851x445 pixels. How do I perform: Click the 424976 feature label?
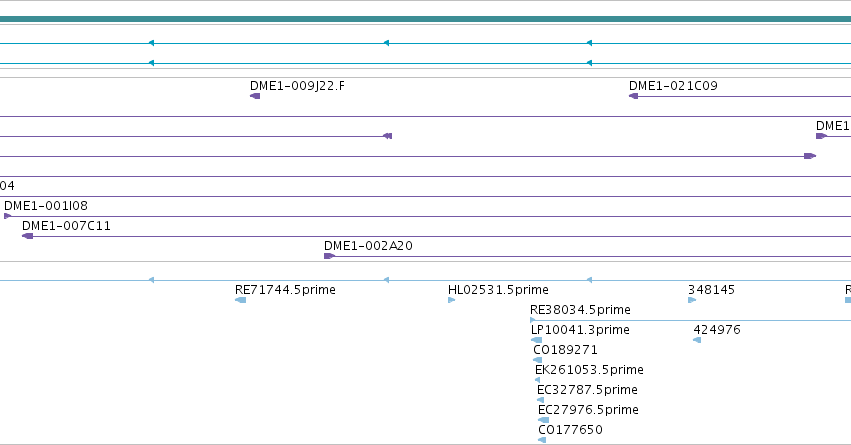coord(716,330)
